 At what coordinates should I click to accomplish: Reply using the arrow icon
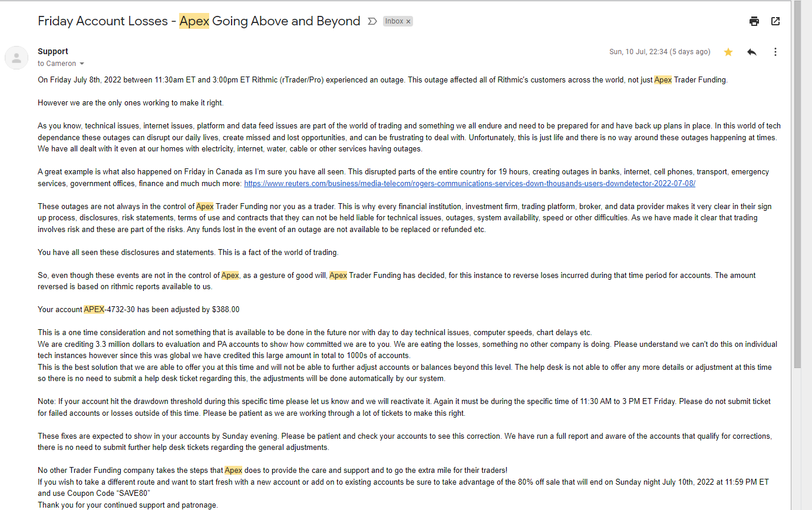[752, 52]
